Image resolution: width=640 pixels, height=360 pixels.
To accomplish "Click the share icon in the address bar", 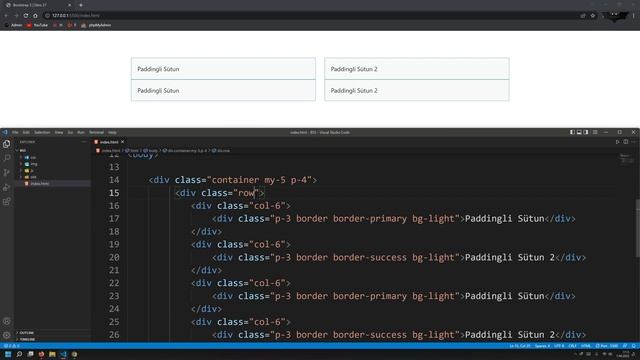I will 583,16.
